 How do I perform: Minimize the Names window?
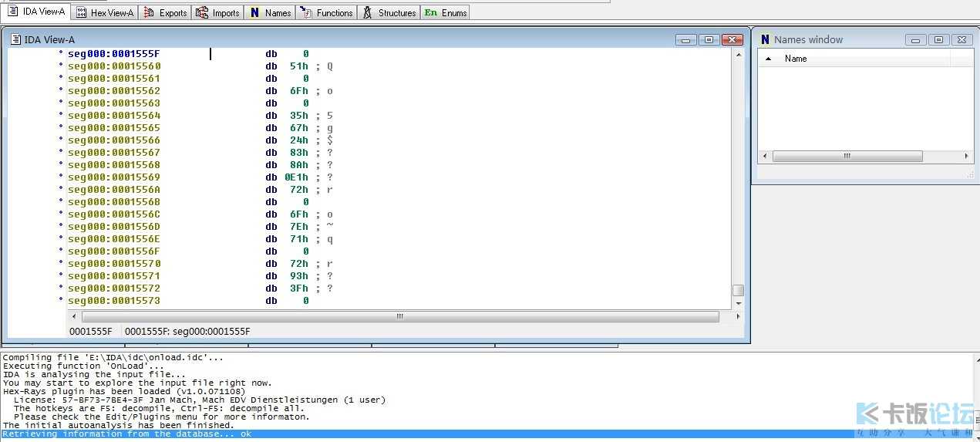click(915, 39)
